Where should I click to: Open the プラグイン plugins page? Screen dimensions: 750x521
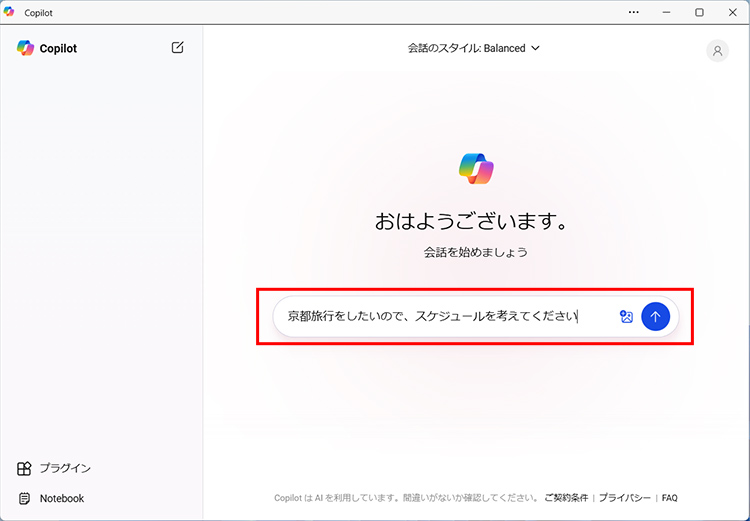coord(54,468)
